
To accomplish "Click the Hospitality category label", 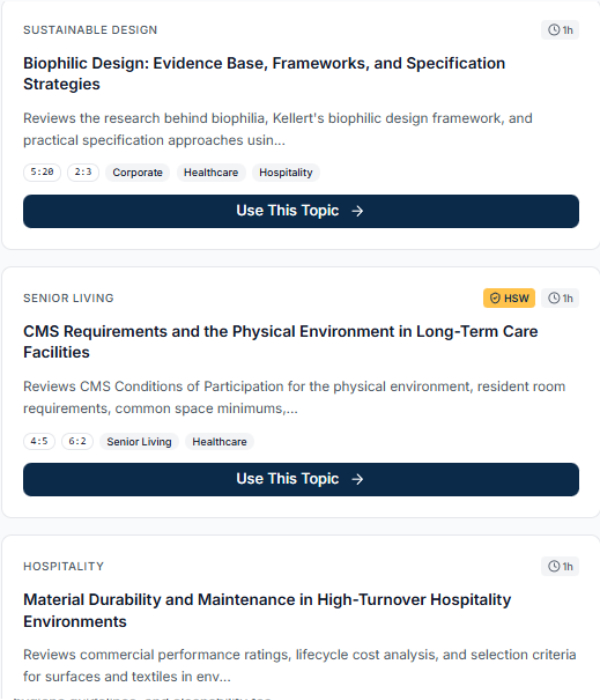I will point(63,566).
